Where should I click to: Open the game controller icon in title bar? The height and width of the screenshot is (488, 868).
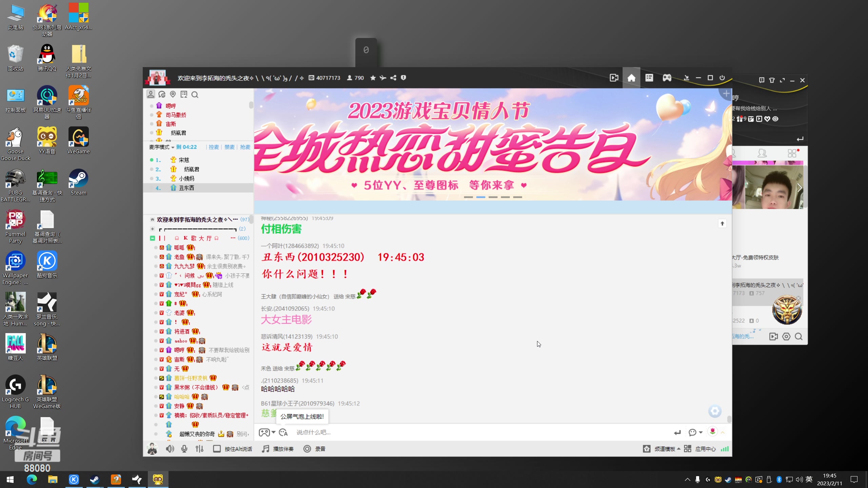(667, 78)
